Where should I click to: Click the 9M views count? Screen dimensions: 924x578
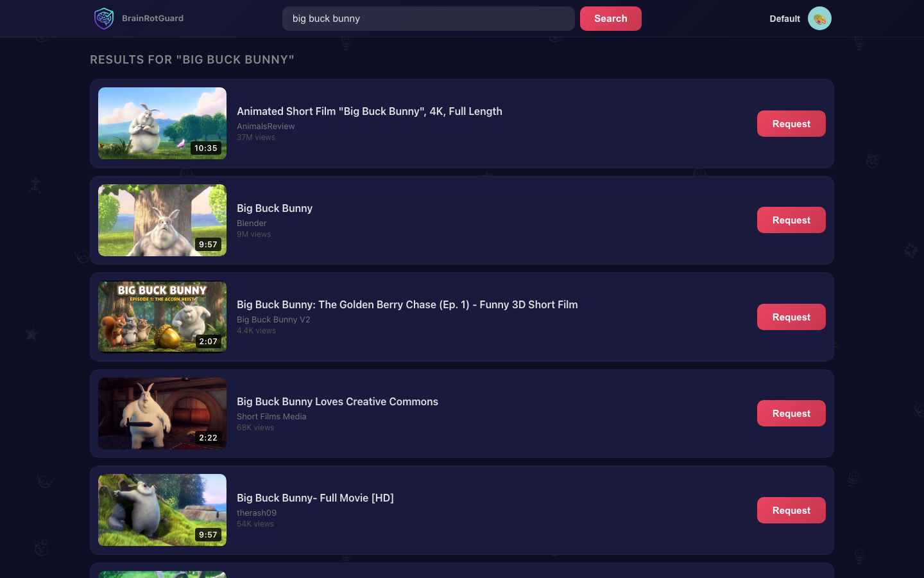[x=254, y=234]
